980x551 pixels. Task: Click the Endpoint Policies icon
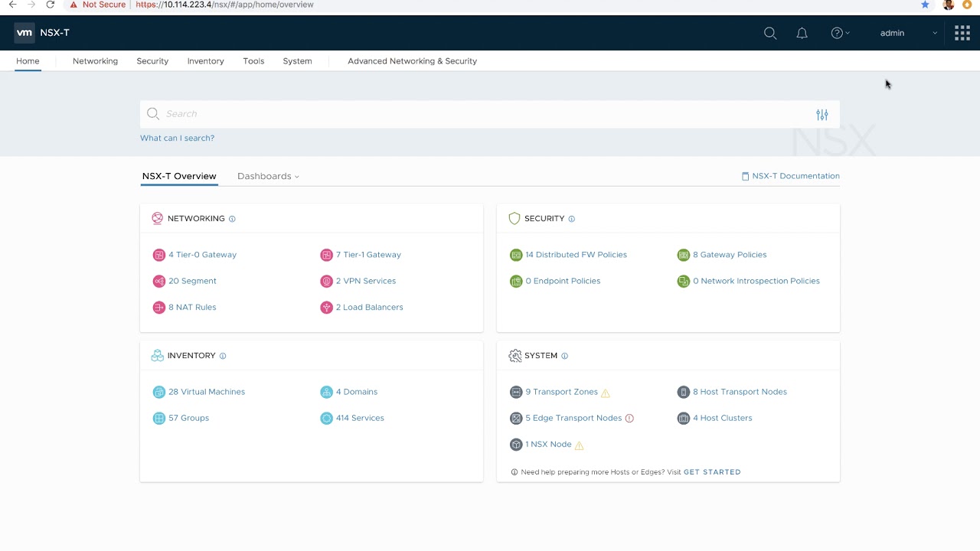coord(516,281)
